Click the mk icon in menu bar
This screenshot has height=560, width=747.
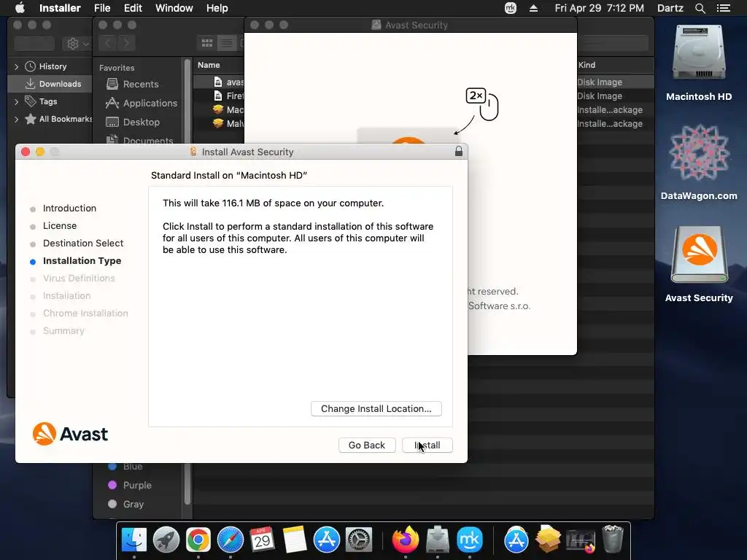click(510, 8)
